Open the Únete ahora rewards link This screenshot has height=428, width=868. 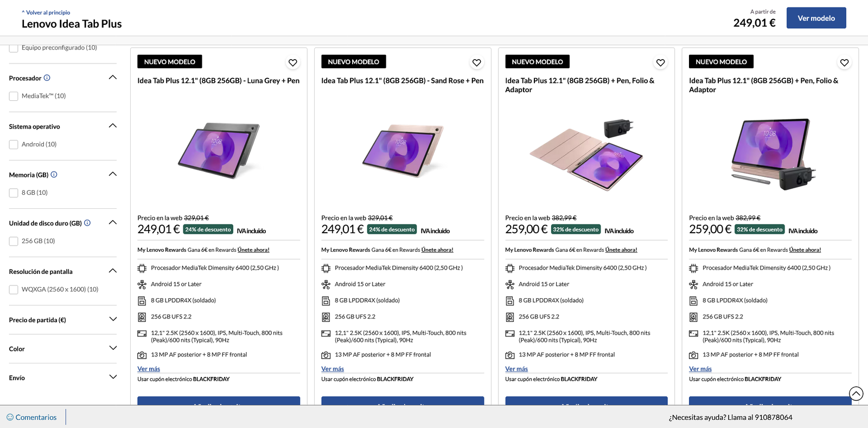tap(254, 250)
